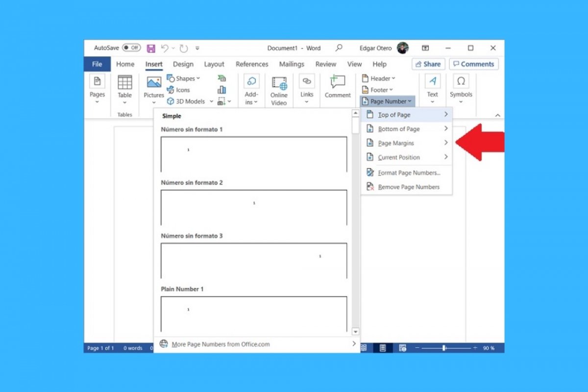This screenshot has width=588, height=392.
Task: Switch to the Design ribbon tab
Action: tap(183, 64)
